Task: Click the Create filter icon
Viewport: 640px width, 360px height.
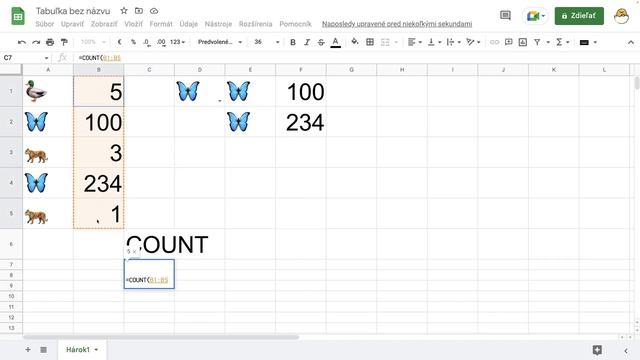Action: click(x=537, y=42)
